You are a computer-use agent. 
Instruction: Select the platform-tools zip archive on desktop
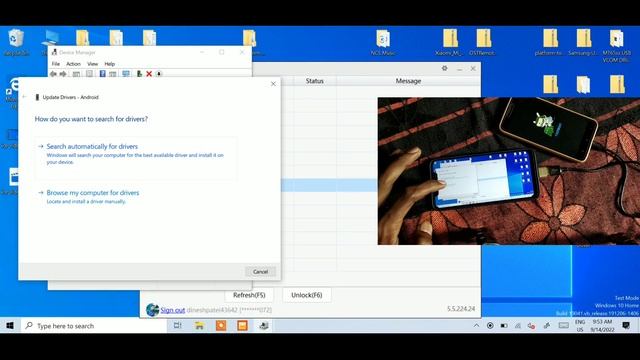(x=549, y=42)
